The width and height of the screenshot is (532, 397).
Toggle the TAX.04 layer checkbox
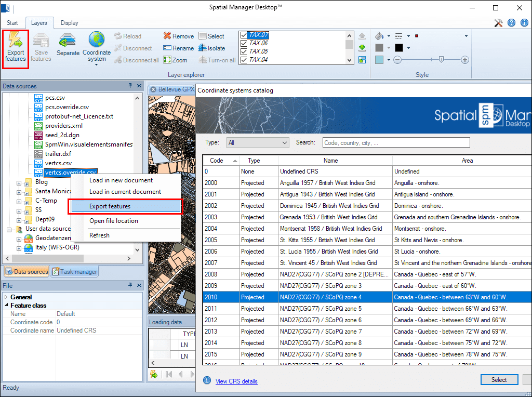[244, 60]
